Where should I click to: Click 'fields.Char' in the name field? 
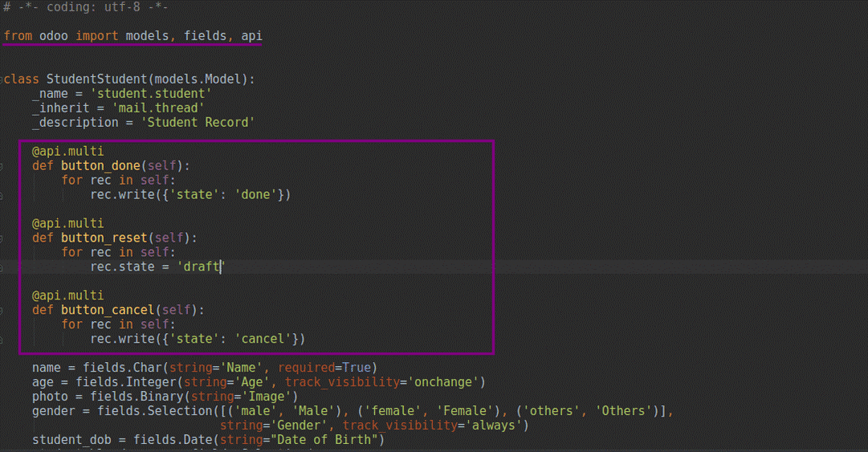click(122, 368)
